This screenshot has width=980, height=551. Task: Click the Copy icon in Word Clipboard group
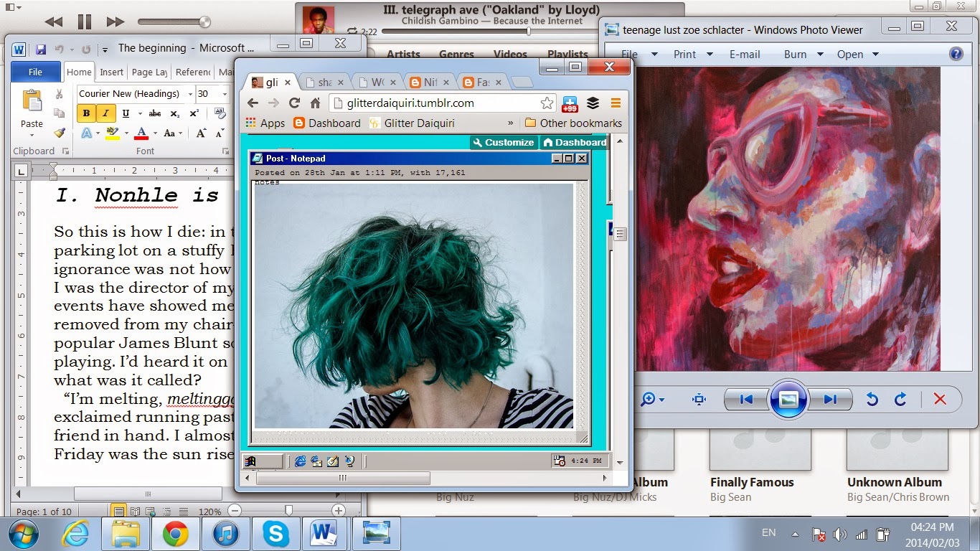coord(60,113)
